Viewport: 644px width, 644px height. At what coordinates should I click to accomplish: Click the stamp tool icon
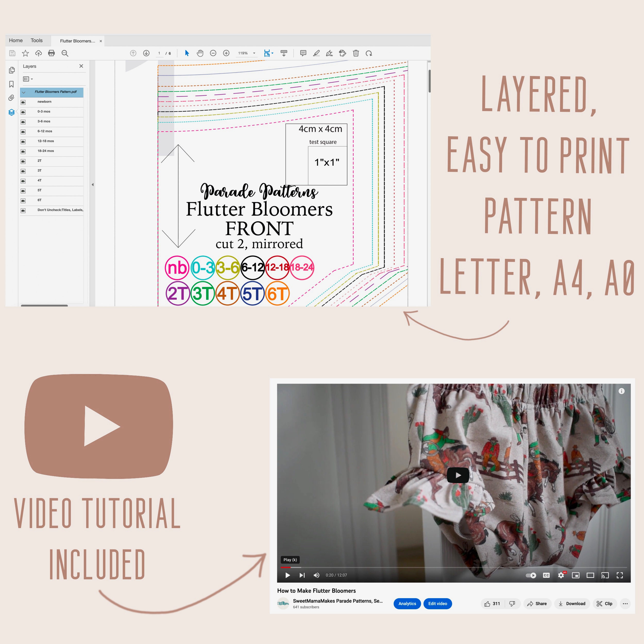(342, 53)
